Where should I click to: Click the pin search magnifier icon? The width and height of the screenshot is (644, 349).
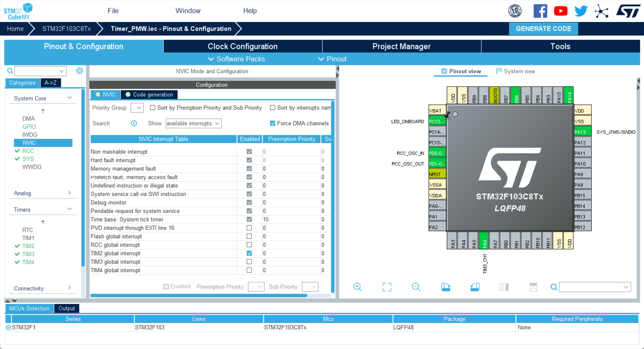(x=554, y=287)
